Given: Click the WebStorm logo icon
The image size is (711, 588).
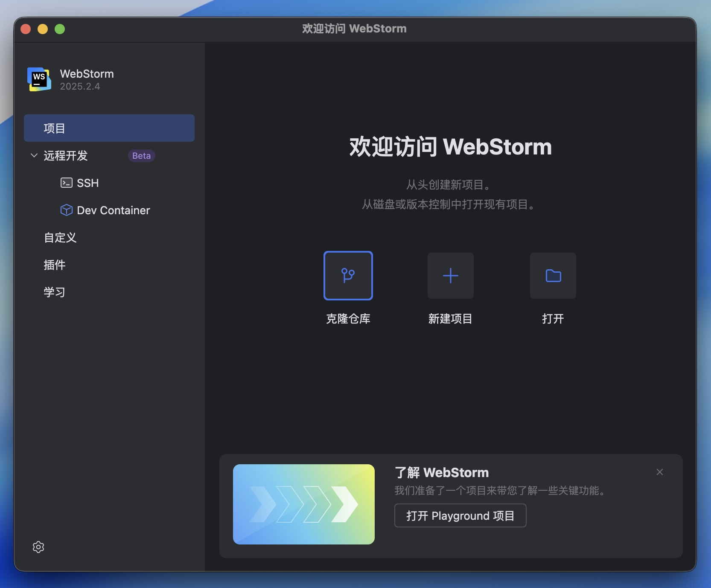Looking at the screenshot, I should (x=38, y=80).
